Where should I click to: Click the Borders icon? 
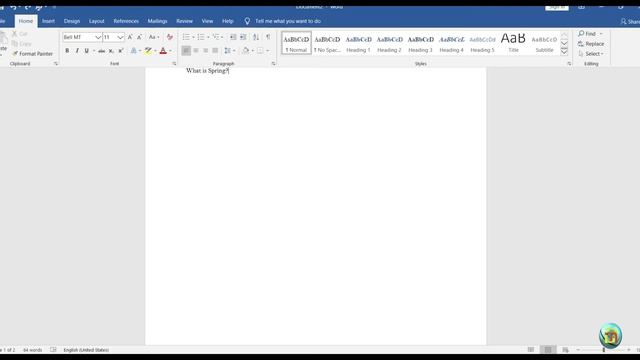coord(260,51)
